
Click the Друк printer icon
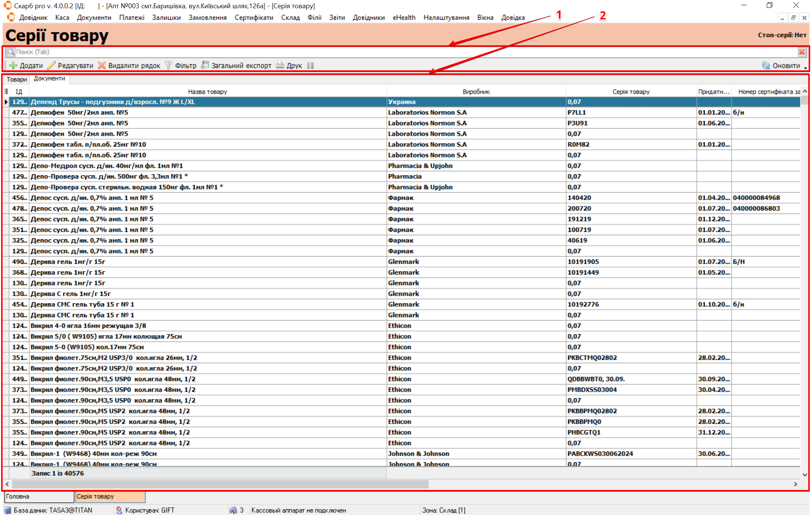coord(280,65)
